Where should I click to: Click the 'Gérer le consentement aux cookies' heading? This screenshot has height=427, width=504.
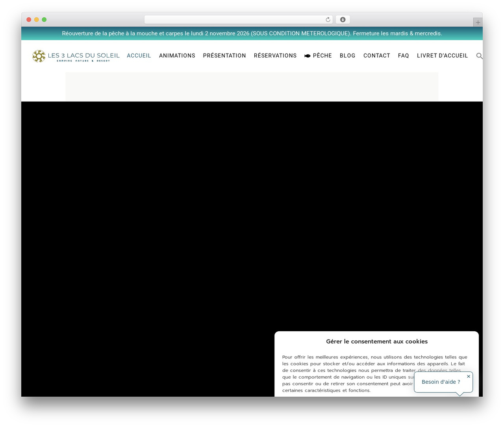coord(377,342)
